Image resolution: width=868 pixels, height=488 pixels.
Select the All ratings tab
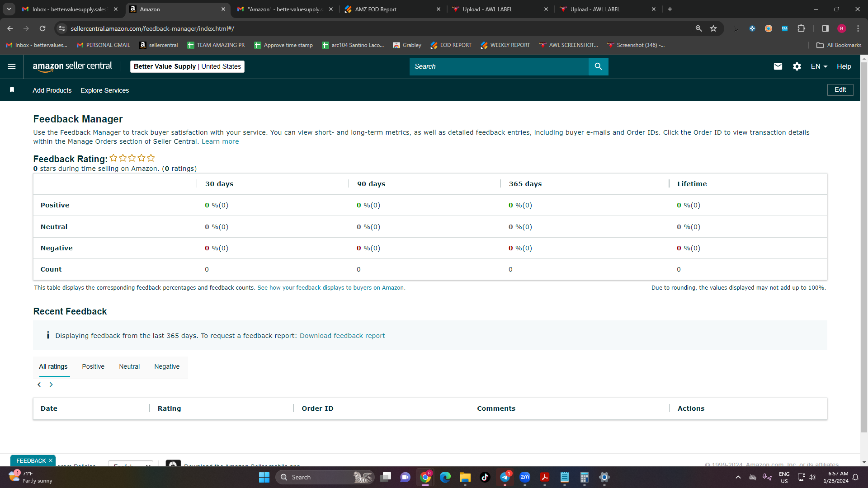[x=53, y=366]
